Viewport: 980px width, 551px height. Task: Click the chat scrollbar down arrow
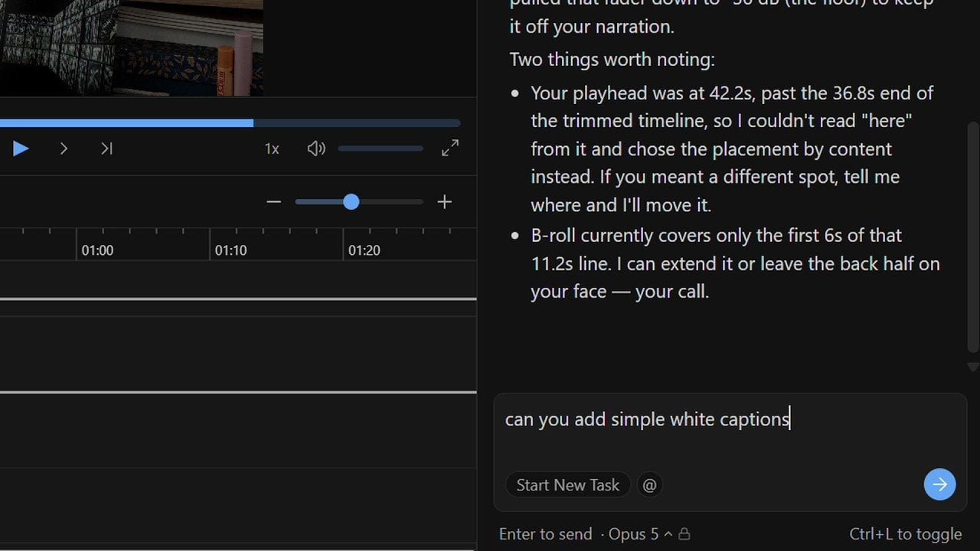[x=972, y=367]
